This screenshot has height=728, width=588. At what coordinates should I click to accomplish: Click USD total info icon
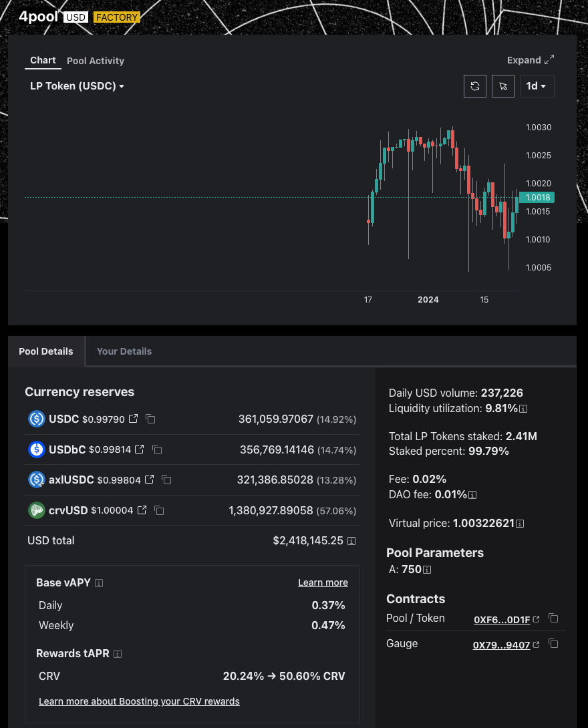click(351, 541)
